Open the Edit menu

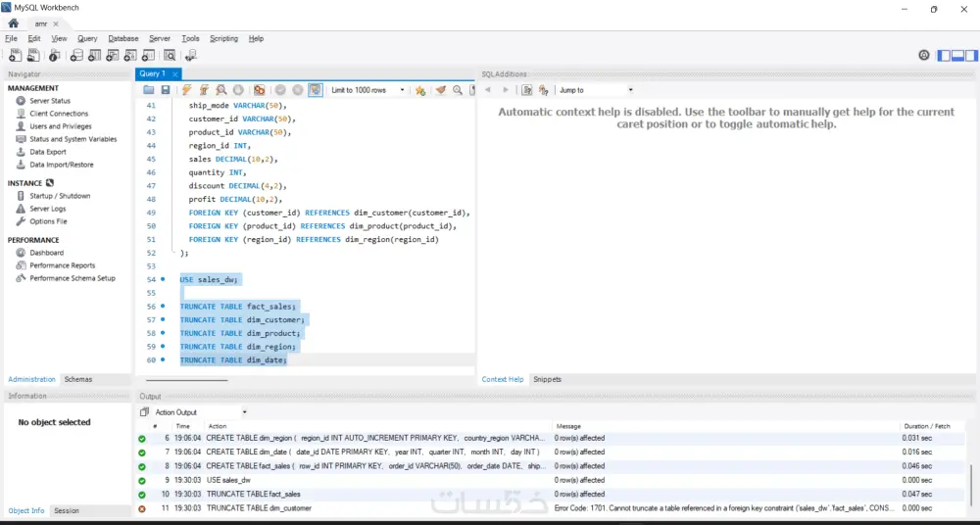pyautogui.click(x=33, y=39)
